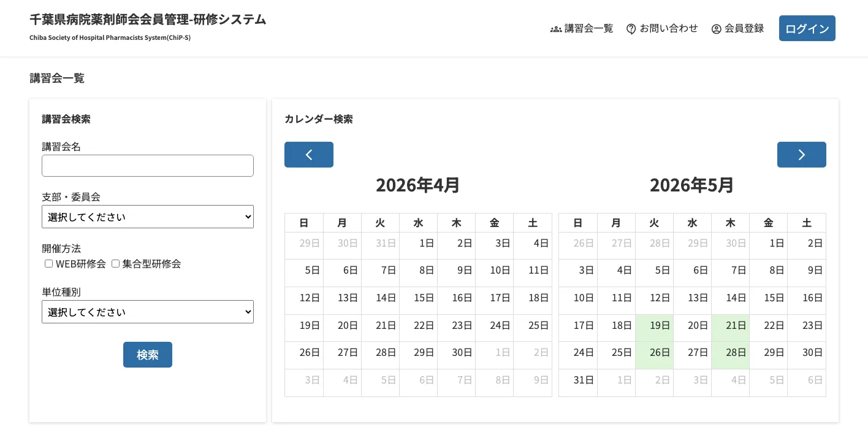Click カレンダー検索 panel title
Screen dimensions: 868x432
(x=319, y=119)
